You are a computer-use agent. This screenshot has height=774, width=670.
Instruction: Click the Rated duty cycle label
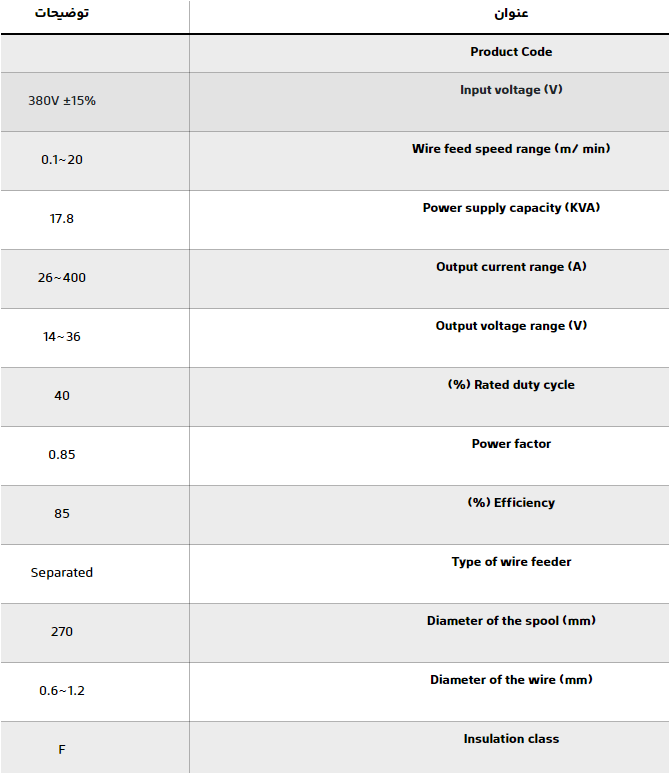pos(511,385)
